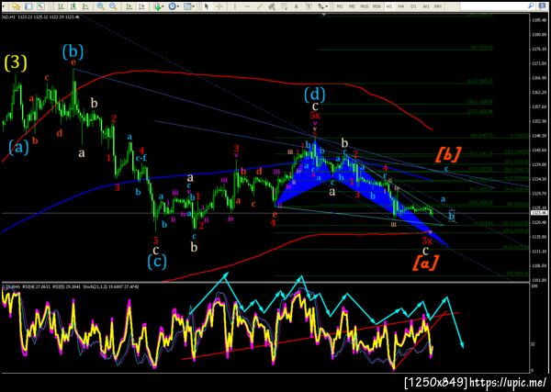Screen dimensions: 551x392
Task: Switch chart to candlesticks
Action: [73, 6]
